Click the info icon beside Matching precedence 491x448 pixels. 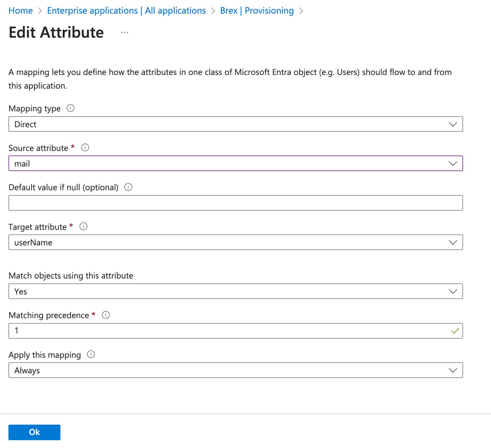(106, 315)
